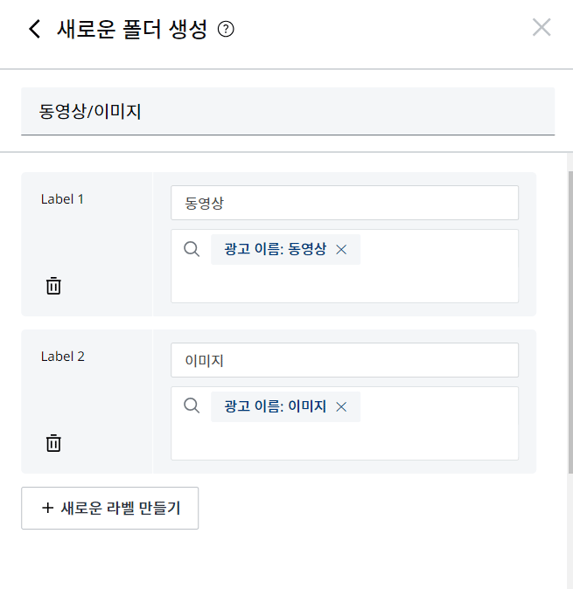573x589 pixels.
Task: Click the Label 1 heading text
Action: click(62, 199)
